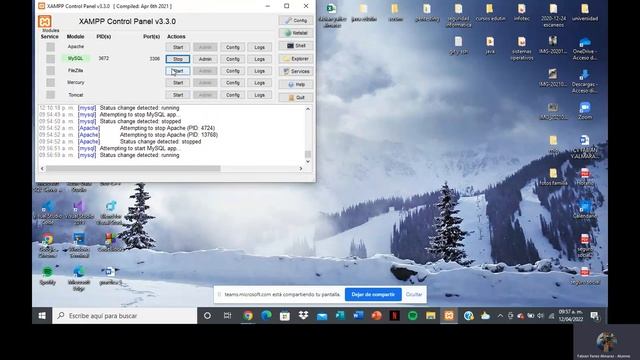The height and width of the screenshot is (360, 640).
Task: View Logs for MySQL
Action: tap(260, 59)
